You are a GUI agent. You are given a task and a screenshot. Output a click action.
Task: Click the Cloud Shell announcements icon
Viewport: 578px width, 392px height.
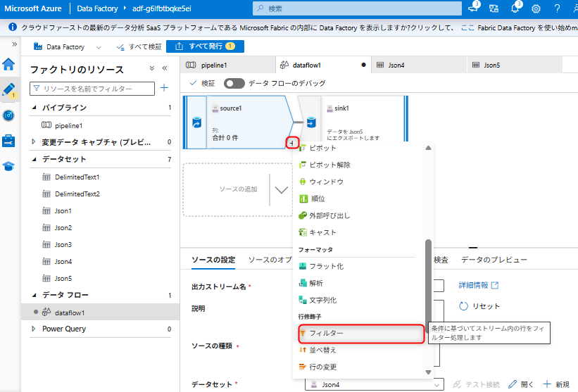[473, 8]
